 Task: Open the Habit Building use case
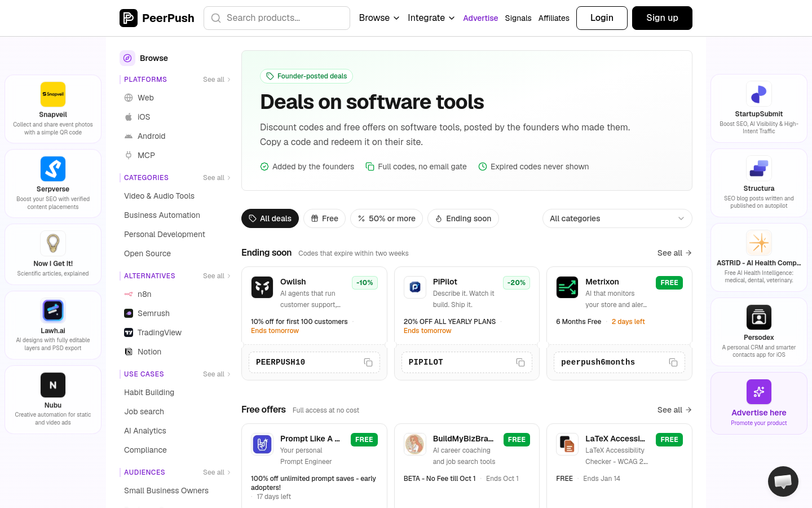click(149, 392)
